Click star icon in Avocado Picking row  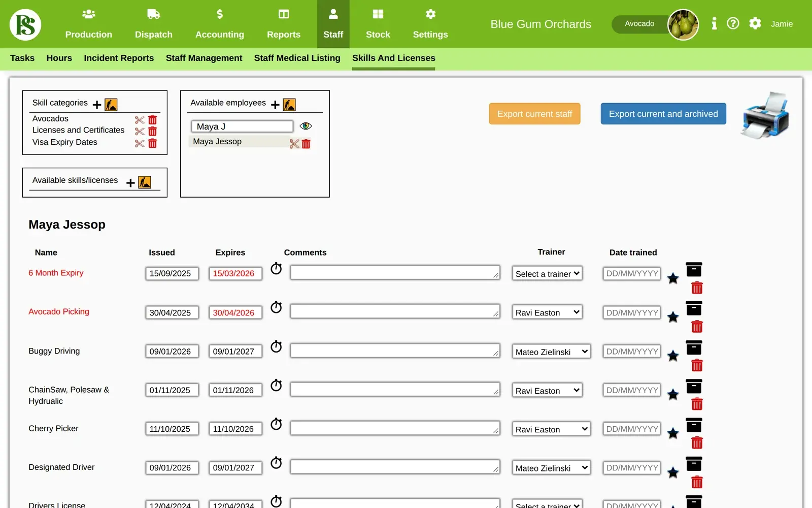pos(673,317)
